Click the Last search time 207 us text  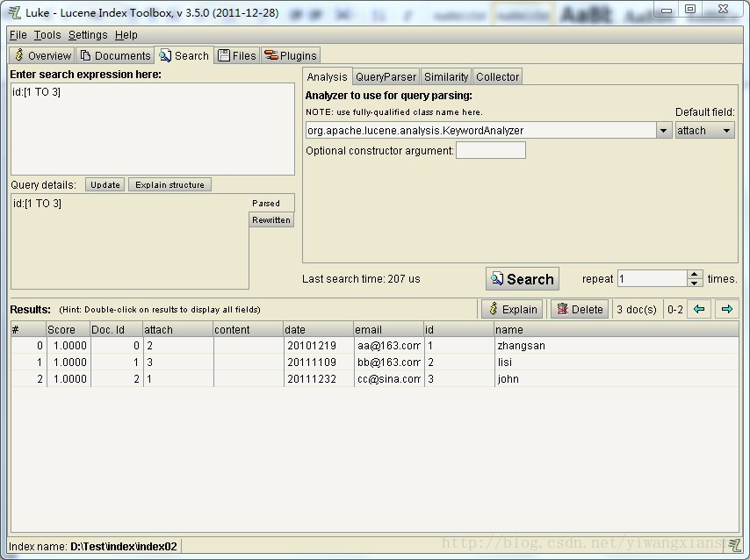[x=361, y=279]
